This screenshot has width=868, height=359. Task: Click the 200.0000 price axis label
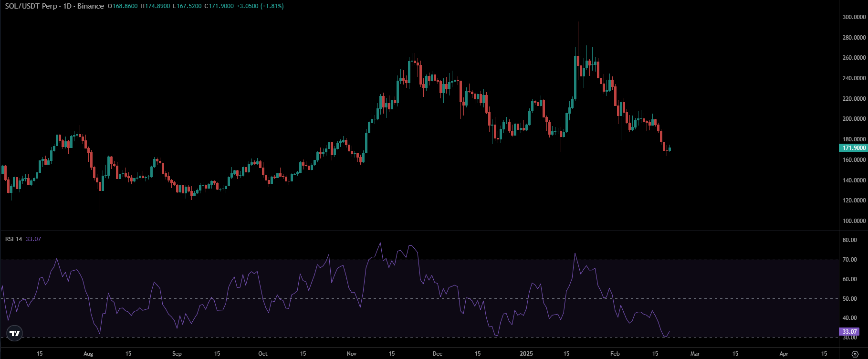(x=854, y=119)
